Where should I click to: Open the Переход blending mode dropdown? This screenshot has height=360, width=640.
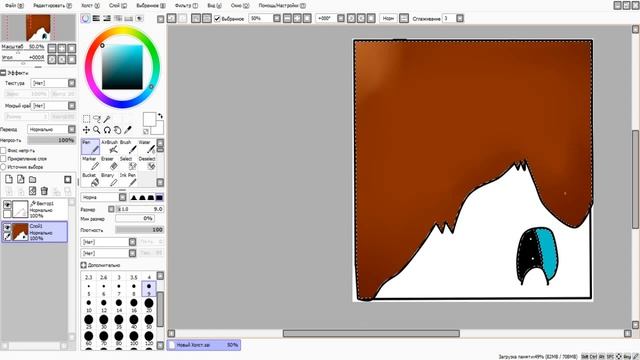point(51,129)
